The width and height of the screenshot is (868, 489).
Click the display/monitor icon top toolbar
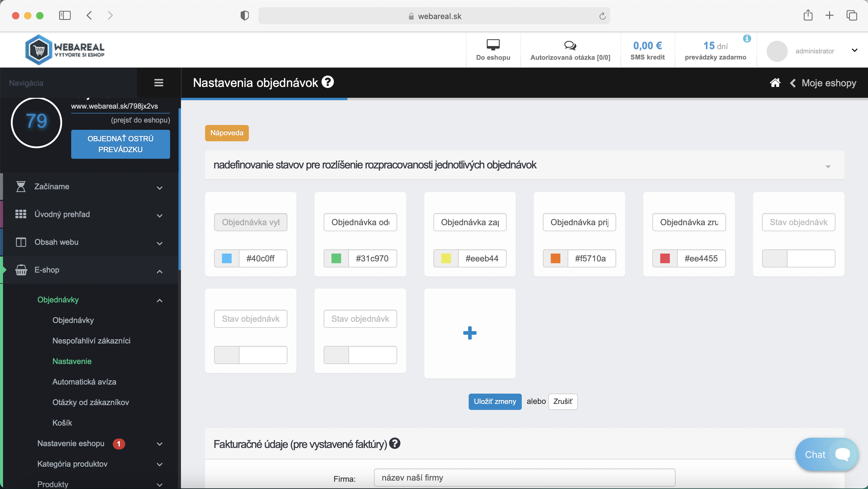[x=493, y=45]
